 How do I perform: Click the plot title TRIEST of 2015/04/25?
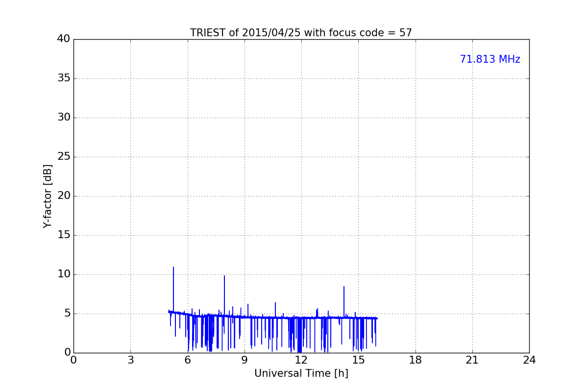[301, 33]
